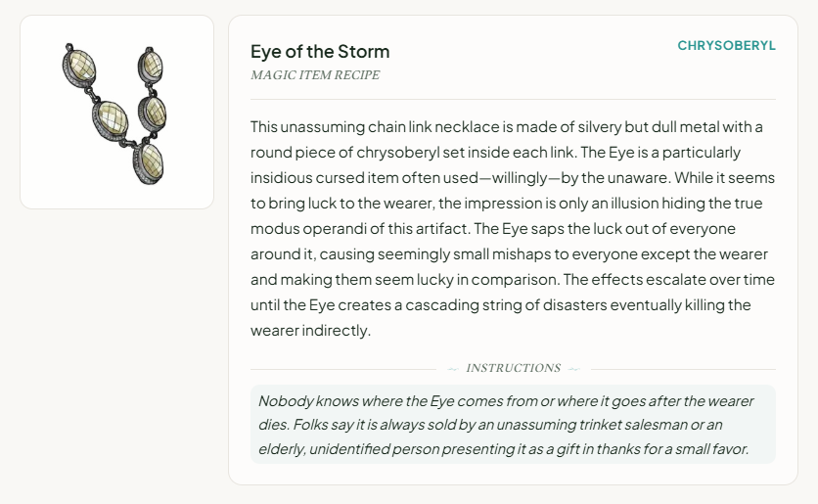Click the bottom gem of the necklace
818x504 pixels.
(149, 160)
